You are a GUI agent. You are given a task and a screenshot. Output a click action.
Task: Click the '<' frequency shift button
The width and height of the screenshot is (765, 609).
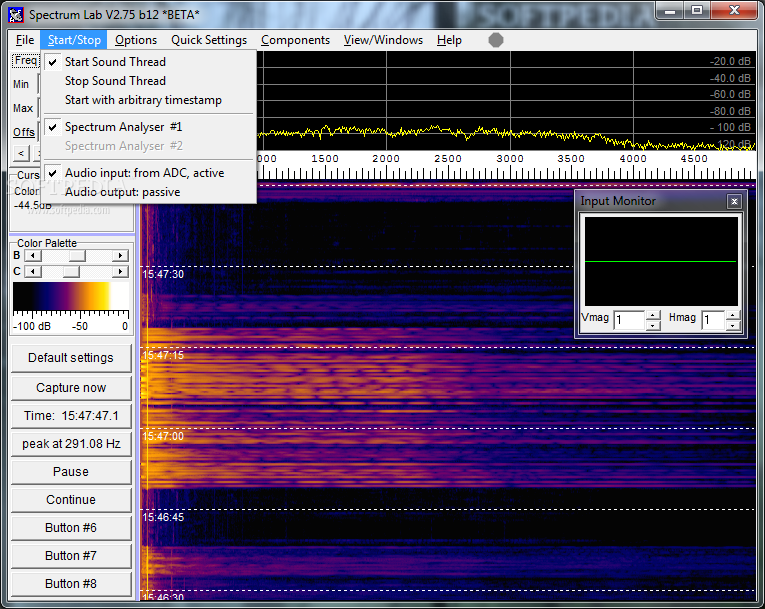click(x=20, y=153)
